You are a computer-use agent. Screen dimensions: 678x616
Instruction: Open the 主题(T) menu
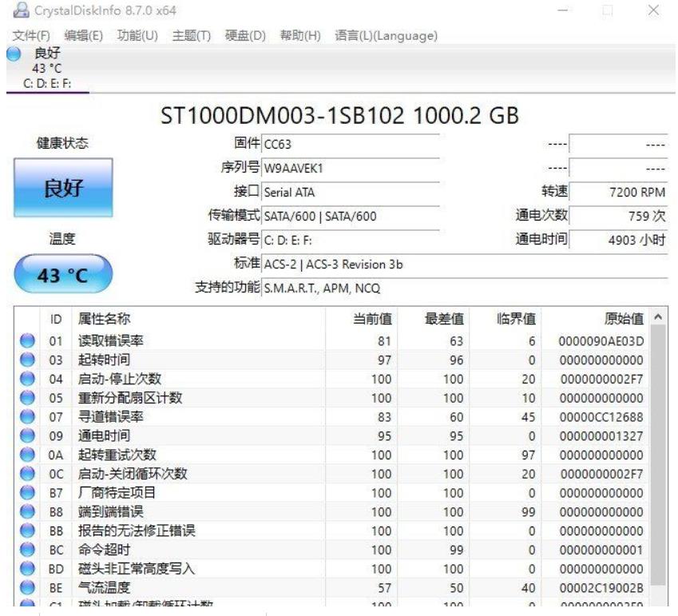click(x=192, y=35)
